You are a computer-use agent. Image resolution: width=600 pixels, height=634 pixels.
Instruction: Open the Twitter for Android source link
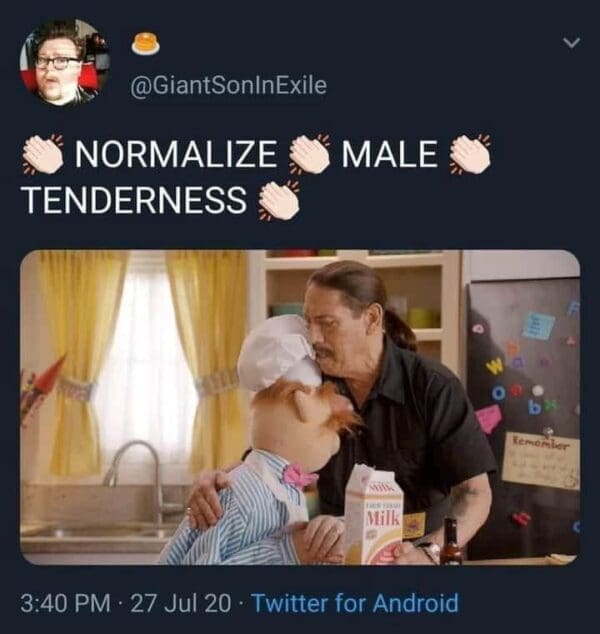click(355, 603)
